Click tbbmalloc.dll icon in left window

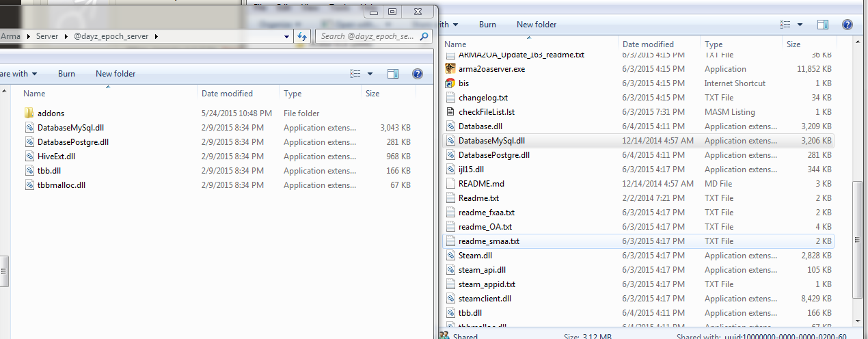pos(29,185)
